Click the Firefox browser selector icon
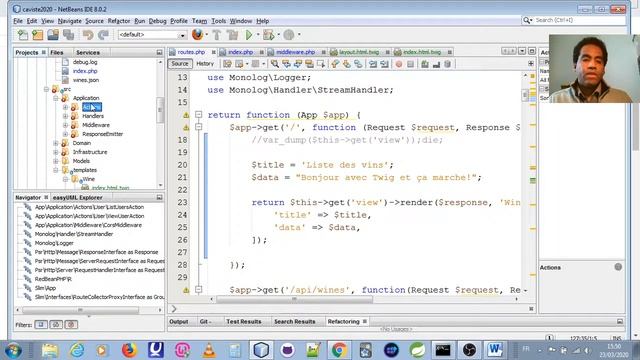The height and width of the screenshot is (360, 640). coord(198,35)
